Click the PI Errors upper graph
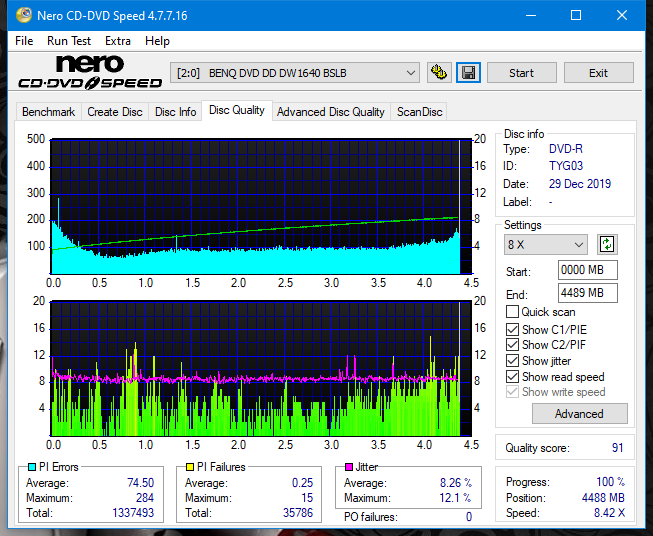 (x=261, y=206)
